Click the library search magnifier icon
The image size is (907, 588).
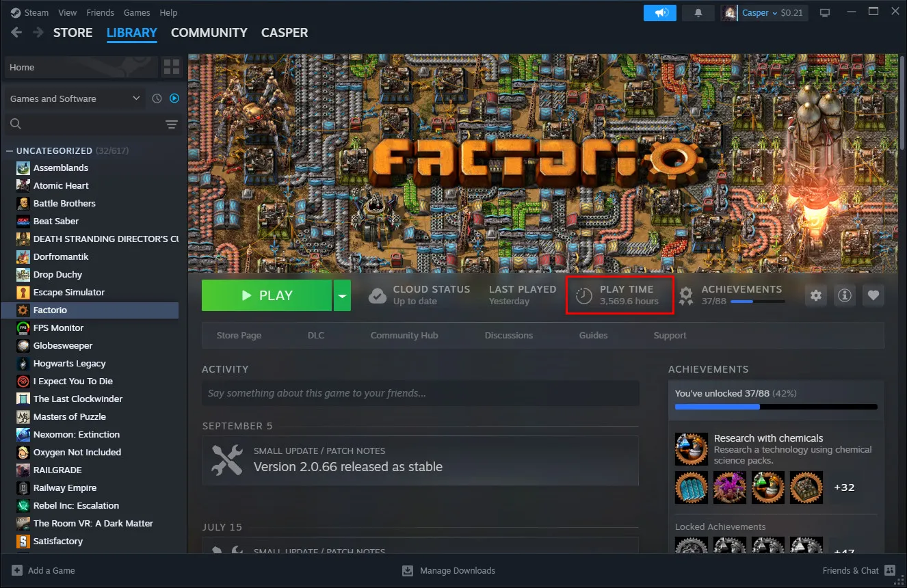pos(16,124)
